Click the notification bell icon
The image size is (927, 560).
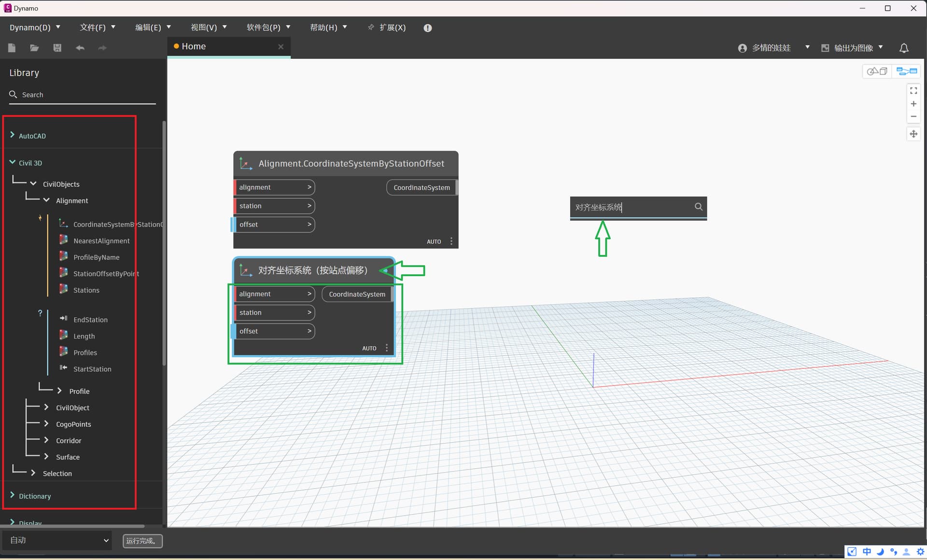click(904, 48)
